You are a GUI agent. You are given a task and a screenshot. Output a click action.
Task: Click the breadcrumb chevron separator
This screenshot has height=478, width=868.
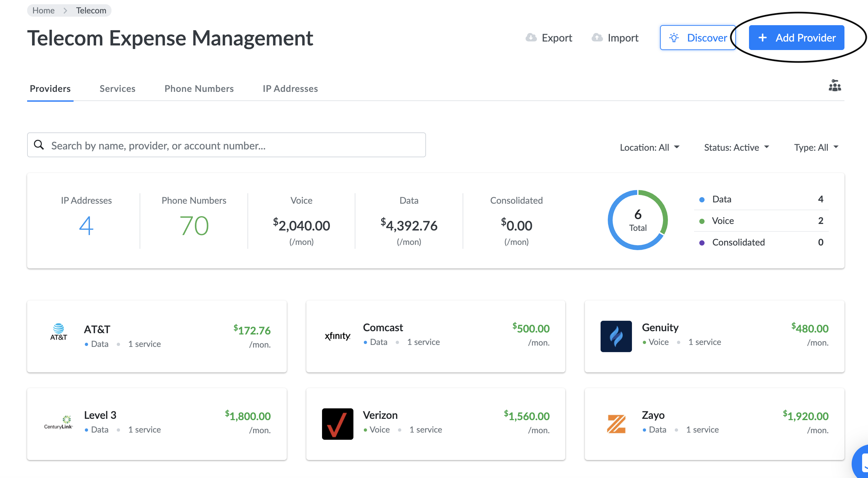click(65, 10)
